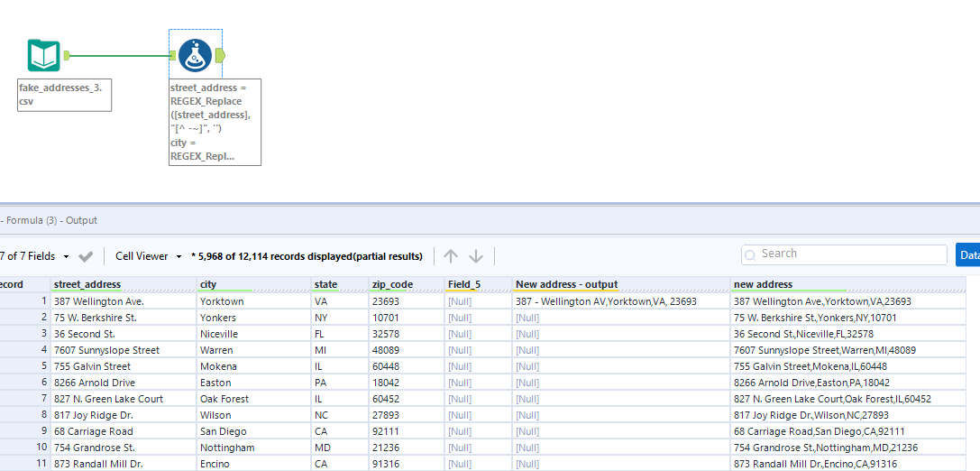Click the New address - output column header

620,284
